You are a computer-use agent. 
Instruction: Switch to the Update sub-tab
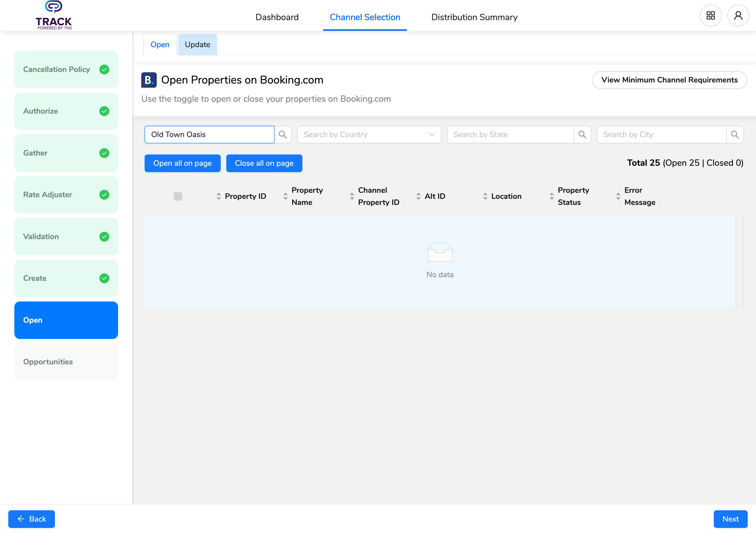[198, 44]
